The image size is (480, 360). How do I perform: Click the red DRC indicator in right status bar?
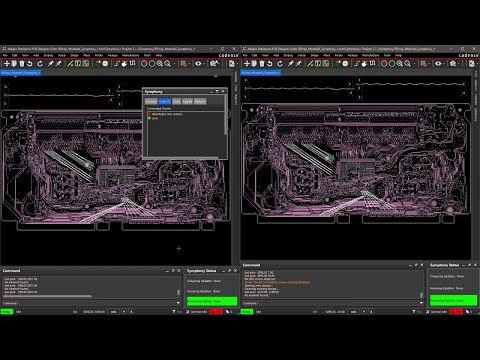click(456, 312)
